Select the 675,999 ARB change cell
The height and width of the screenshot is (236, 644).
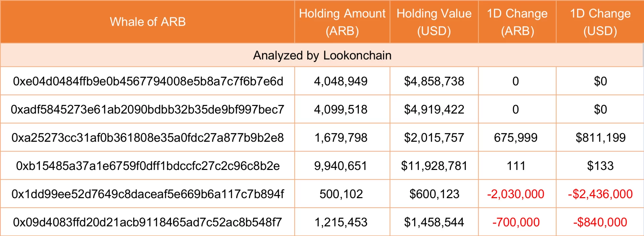[x=516, y=137]
